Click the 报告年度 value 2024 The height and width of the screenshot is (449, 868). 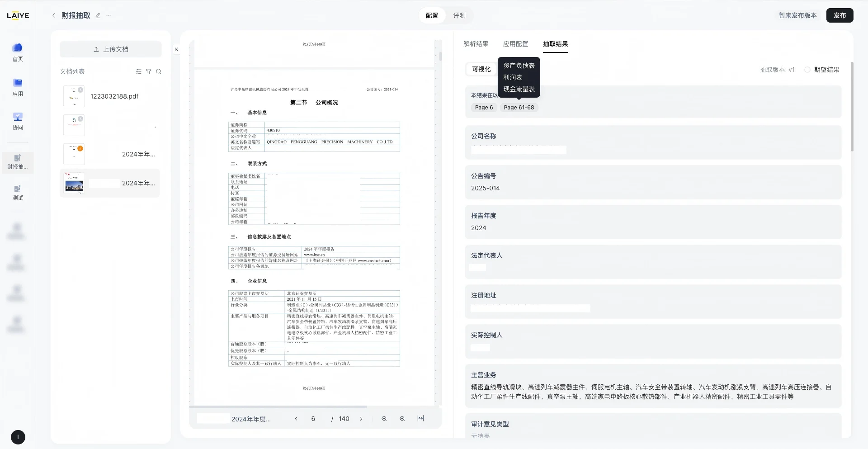pos(479,228)
